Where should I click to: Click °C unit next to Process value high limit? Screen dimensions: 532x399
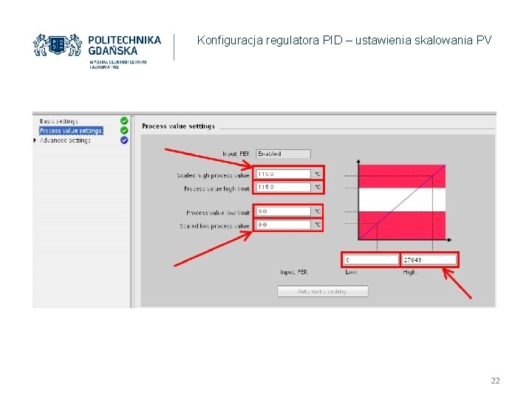(x=318, y=187)
